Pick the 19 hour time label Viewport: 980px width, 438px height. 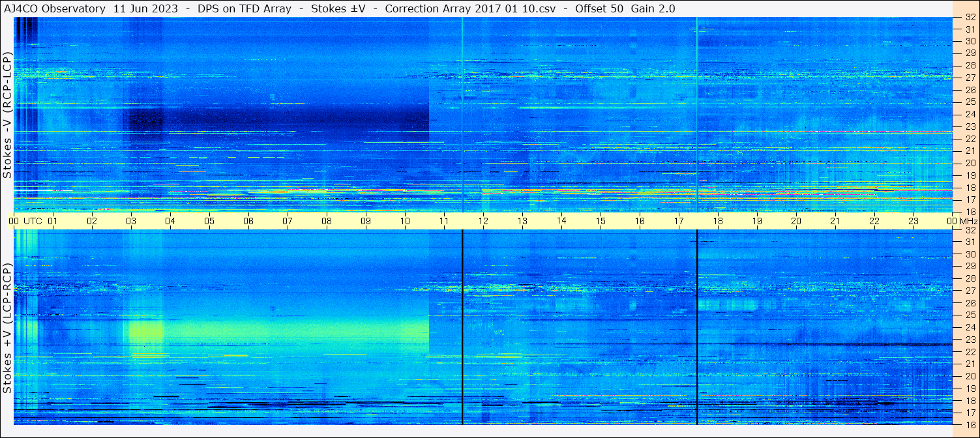pyautogui.click(x=757, y=221)
